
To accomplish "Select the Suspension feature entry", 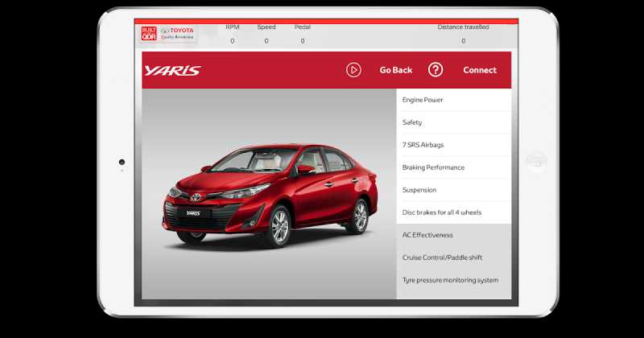I will coord(454,190).
